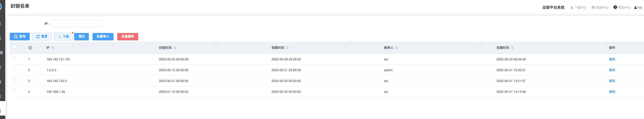Click the 批量导入 batch import button
This screenshot has width=644, height=119.
point(103,37)
